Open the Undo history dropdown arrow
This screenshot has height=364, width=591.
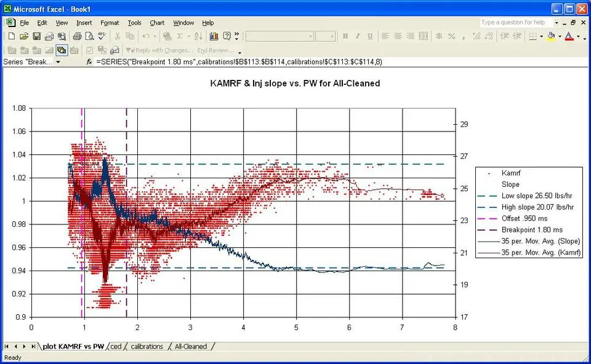pyautogui.click(x=154, y=36)
